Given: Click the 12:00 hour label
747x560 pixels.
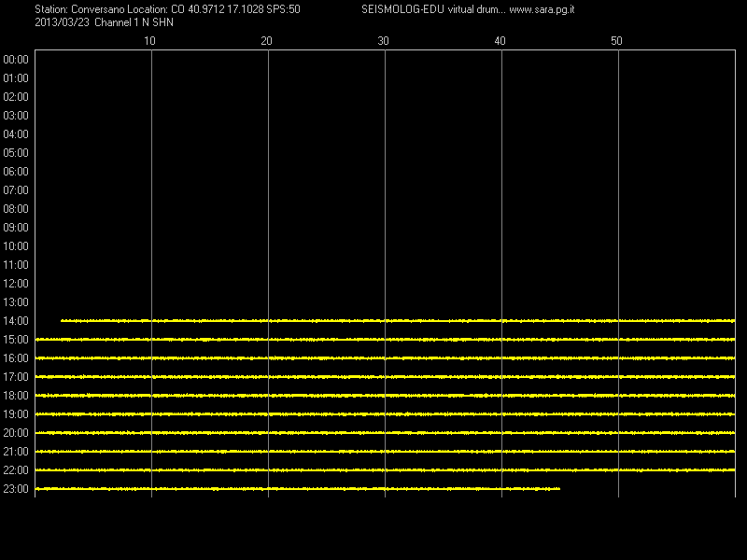Looking at the screenshot, I should pos(16,284).
